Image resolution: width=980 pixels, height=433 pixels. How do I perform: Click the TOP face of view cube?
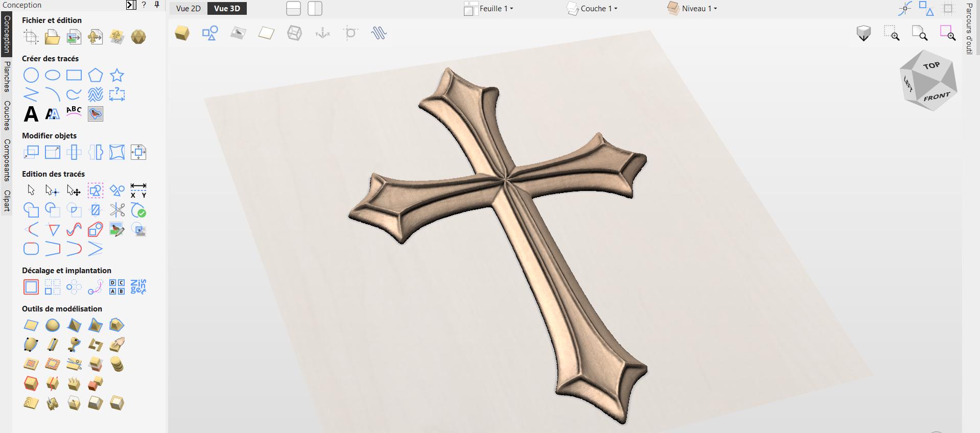931,65
